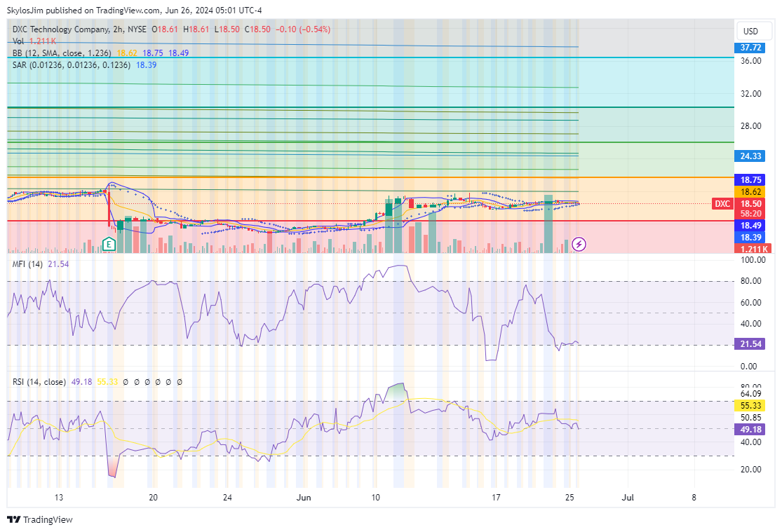Click the purple 21.54 MFI value label
Image resolution: width=782 pixels, height=532 pixels.
point(752,344)
